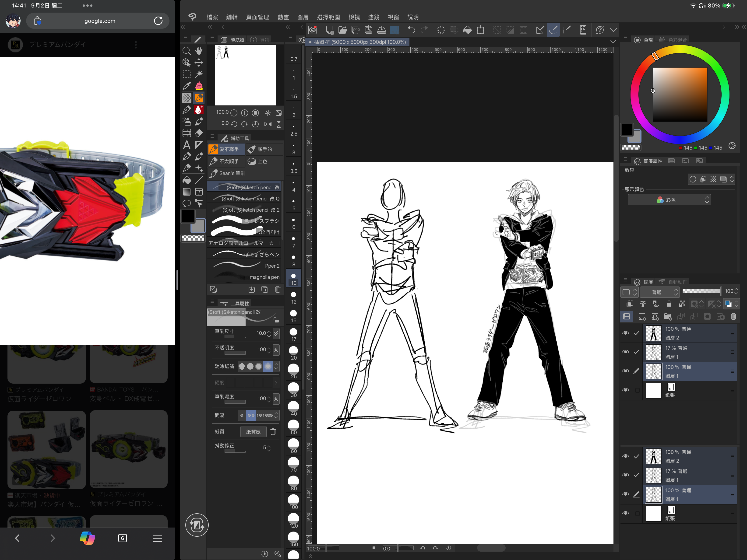Choose magnolia pen brush
Screen dimensions: 747x560
coord(244,277)
